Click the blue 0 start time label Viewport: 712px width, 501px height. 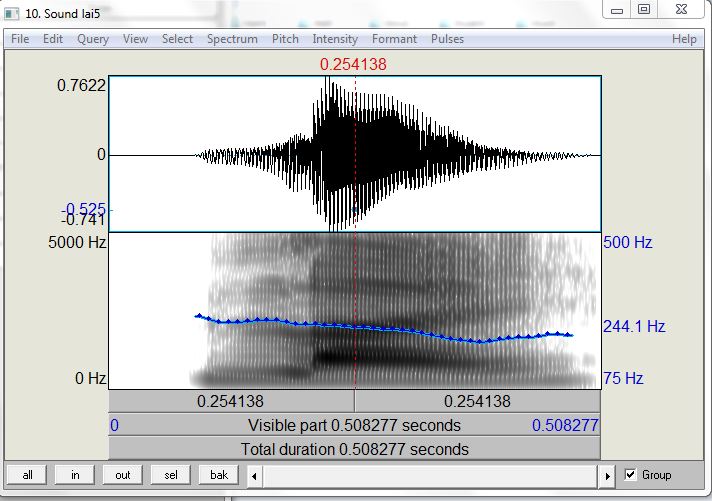[114, 425]
